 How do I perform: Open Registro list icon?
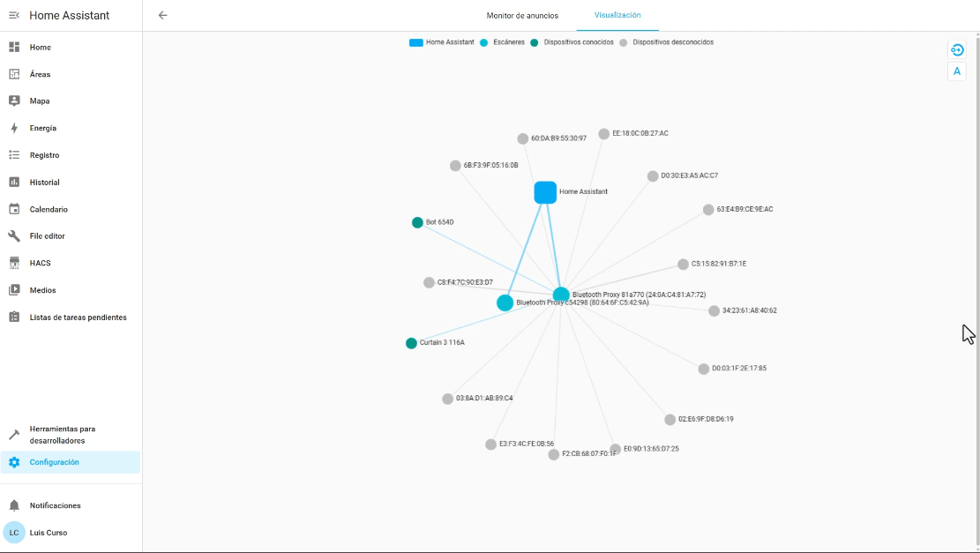click(14, 155)
